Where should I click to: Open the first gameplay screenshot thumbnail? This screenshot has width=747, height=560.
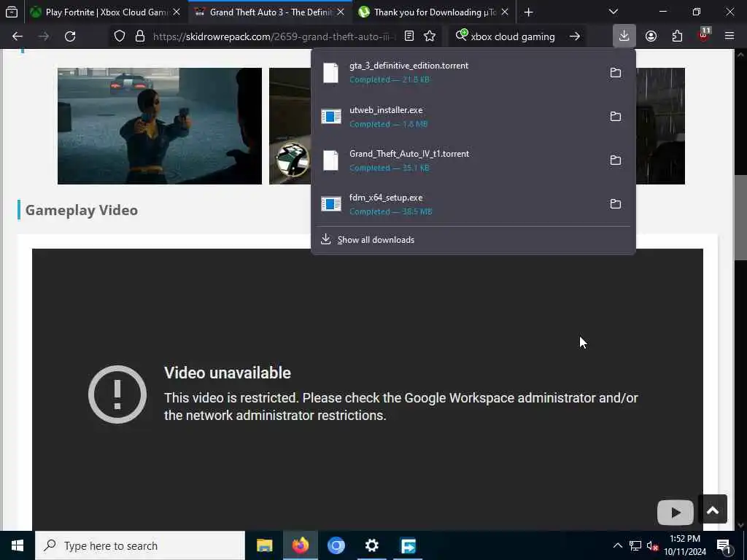point(160,125)
